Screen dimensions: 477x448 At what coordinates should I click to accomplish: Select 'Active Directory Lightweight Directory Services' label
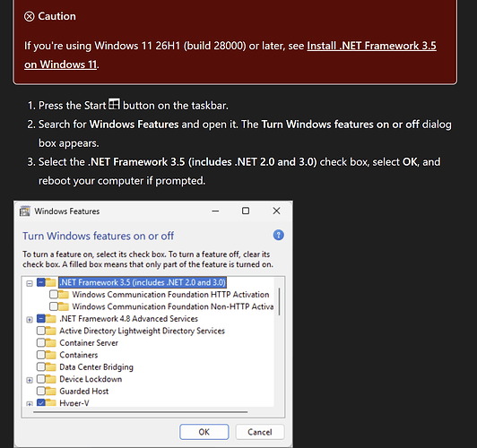click(x=142, y=331)
